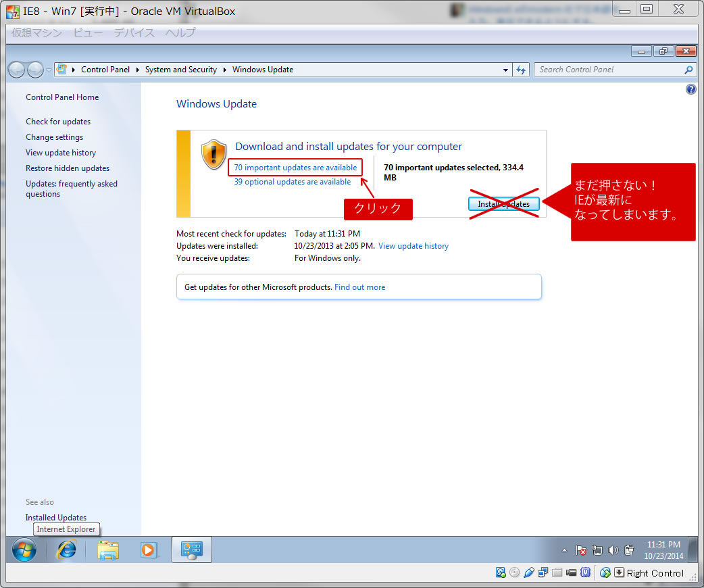
Task: Click the Show desktop strip
Action: 694,549
